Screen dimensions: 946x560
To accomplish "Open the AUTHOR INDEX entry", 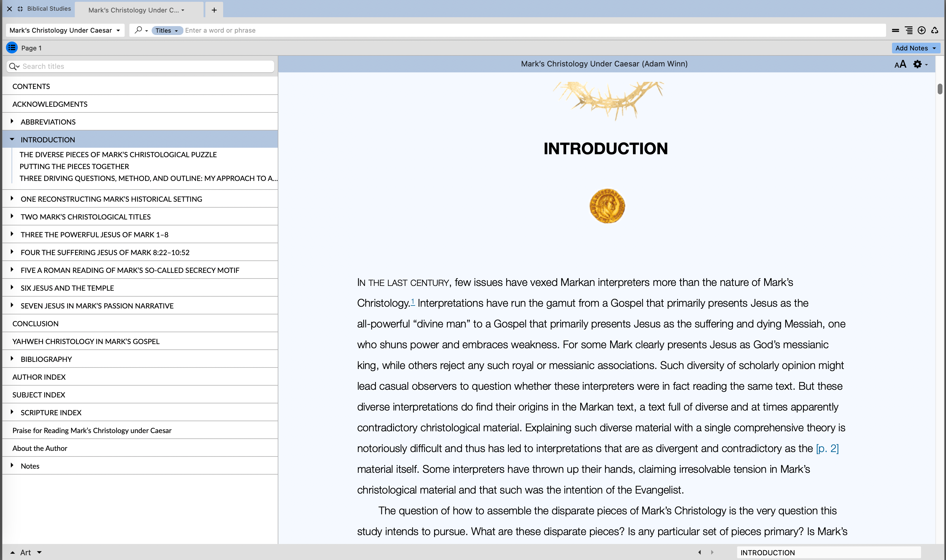I will coord(140,377).
